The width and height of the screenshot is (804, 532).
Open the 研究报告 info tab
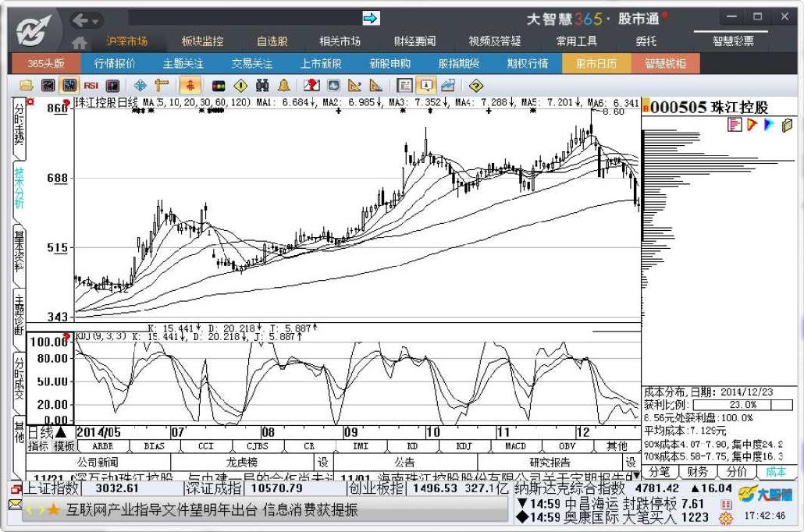point(550,463)
